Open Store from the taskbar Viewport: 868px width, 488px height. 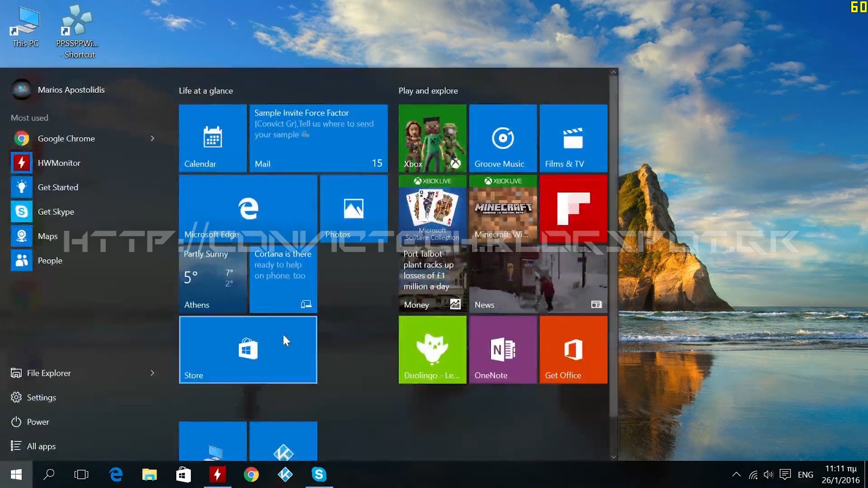(x=183, y=474)
